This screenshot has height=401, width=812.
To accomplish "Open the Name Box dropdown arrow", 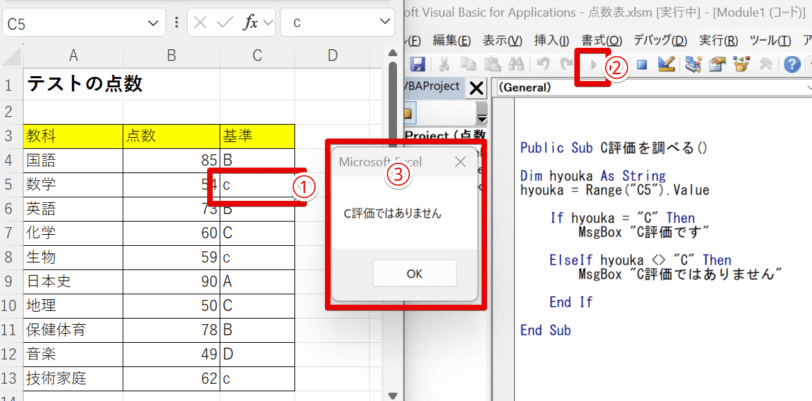I will [x=153, y=23].
